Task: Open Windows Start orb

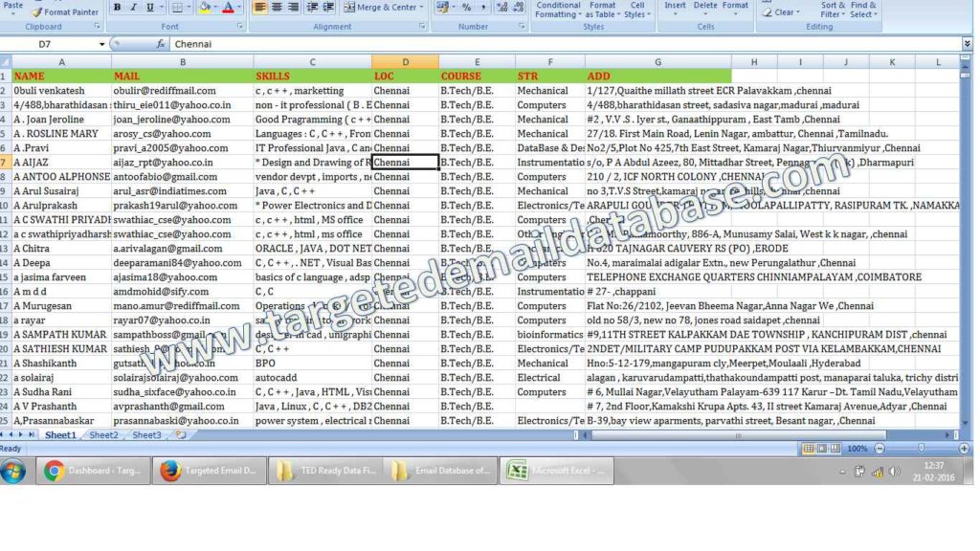Action: (13, 471)
